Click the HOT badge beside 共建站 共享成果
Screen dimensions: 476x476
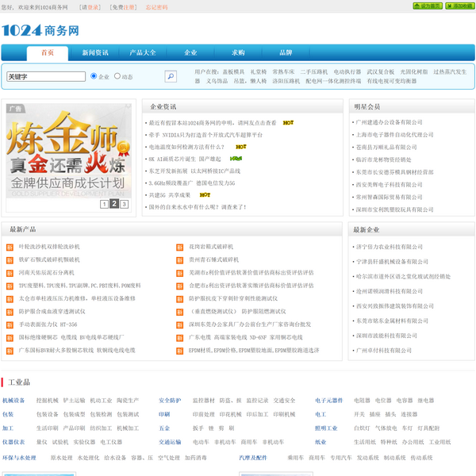[x=205, y=194]
